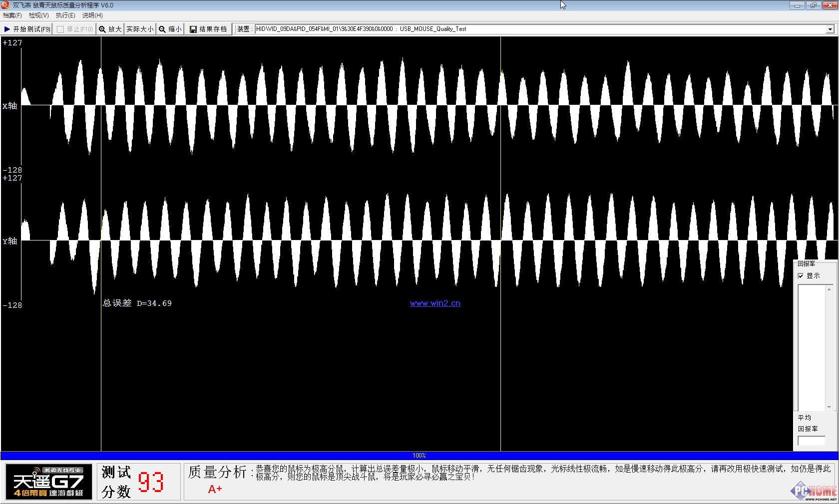Viewport: 839px width, 504px height.
Task: Click the 总误差 D=34.69 text
Action: (x=137, y=303)
